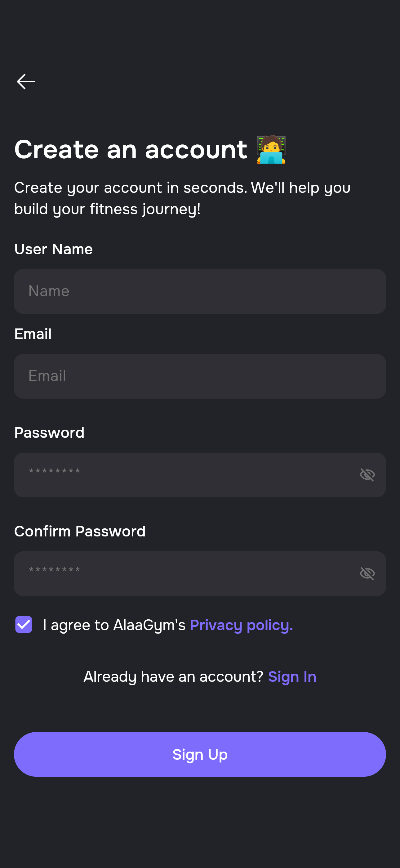Submit the form with Sign Up
This screenshot has height=868, width=400.
(x=200, y=754)
